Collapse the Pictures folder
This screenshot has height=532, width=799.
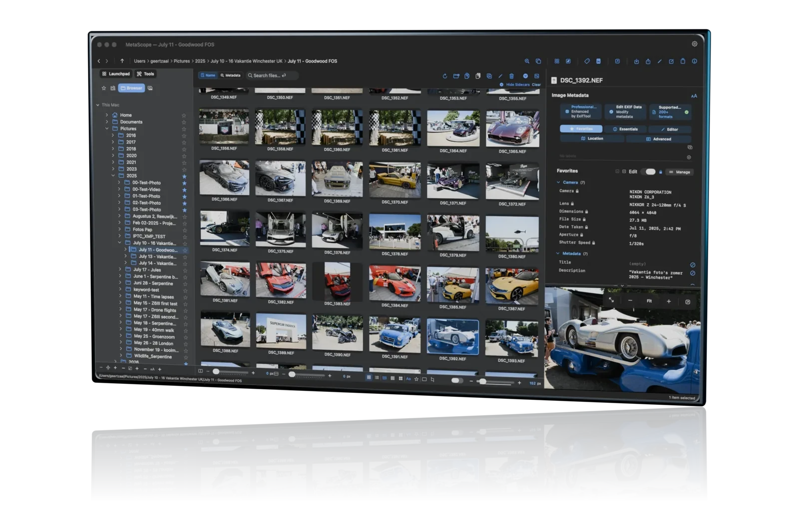(x=107, y=128)
